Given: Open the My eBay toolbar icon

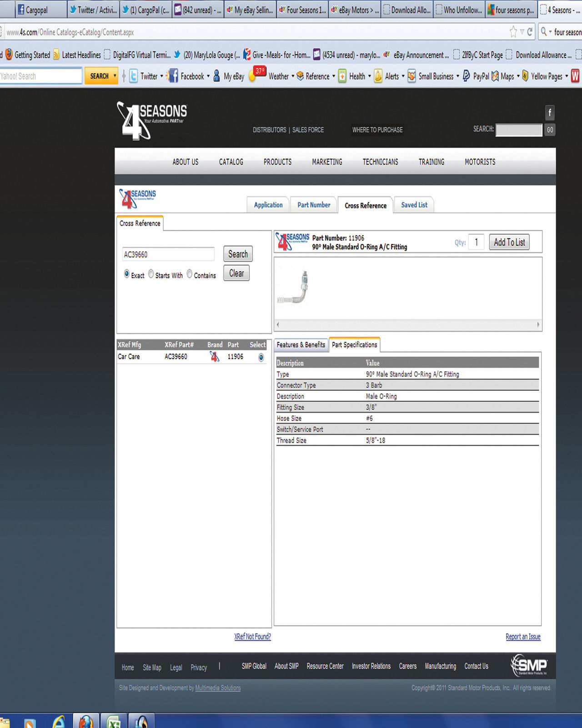Looking at the screenshot, I should (217, 76).
